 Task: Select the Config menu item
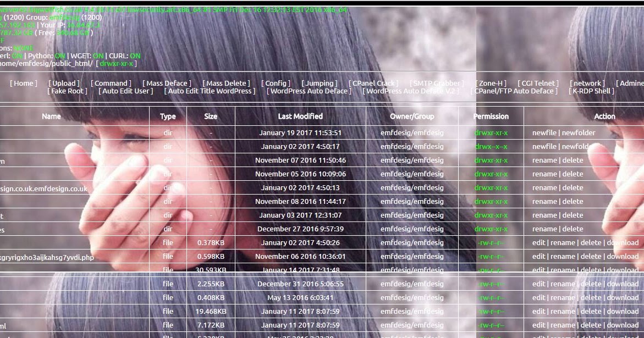click(x=276, y=84)
